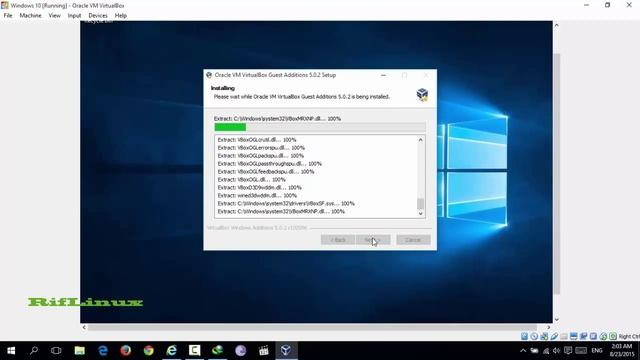This screenshot has height=360, width=640.
Task: Launch Firefox from taskbar
Action: 126,351
